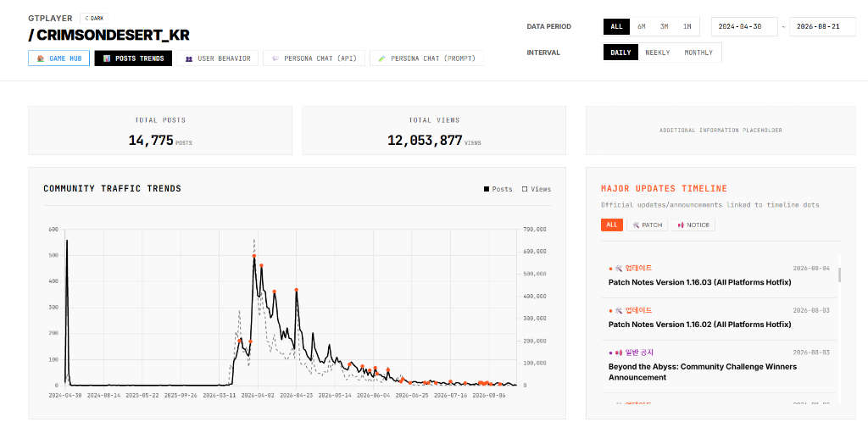Filter timeline by ALL updates
868x422 pixels.
pos(612,225)
